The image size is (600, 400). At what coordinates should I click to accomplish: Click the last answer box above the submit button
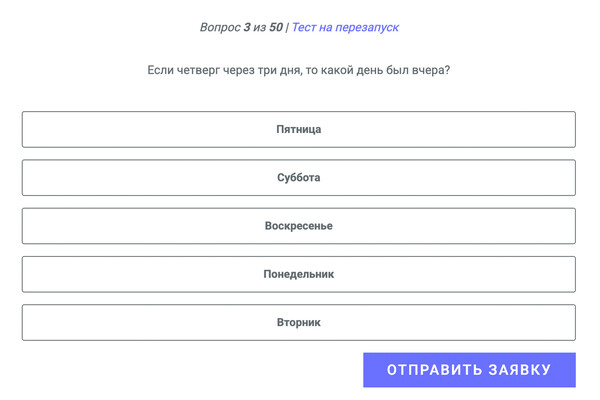pos(298,322)
